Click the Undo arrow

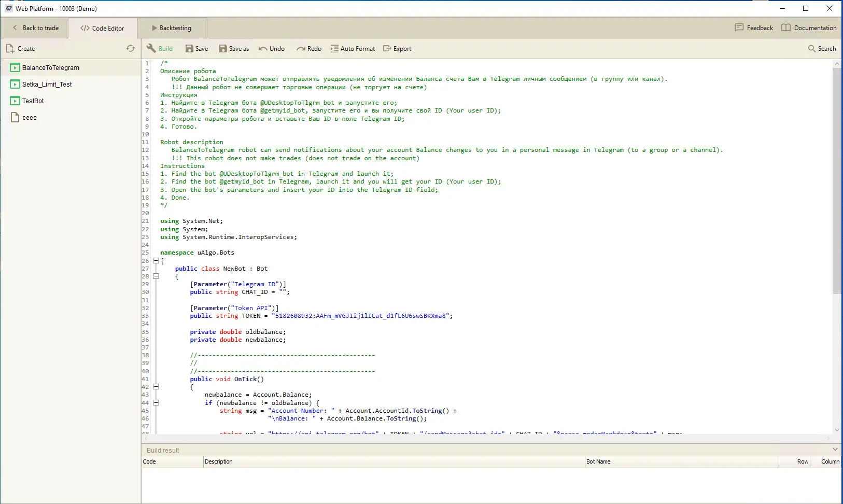[x=263, y=49]
